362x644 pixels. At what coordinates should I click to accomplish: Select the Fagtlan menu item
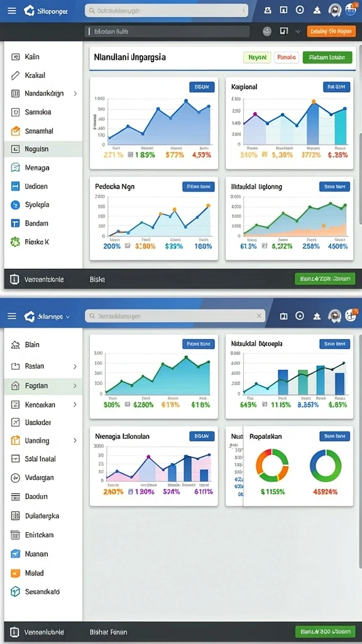point(43,386)
